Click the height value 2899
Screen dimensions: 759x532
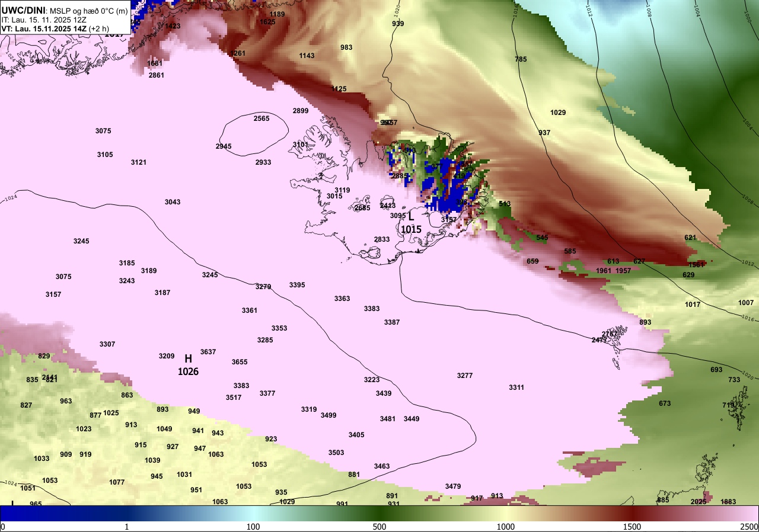(301, 111)
